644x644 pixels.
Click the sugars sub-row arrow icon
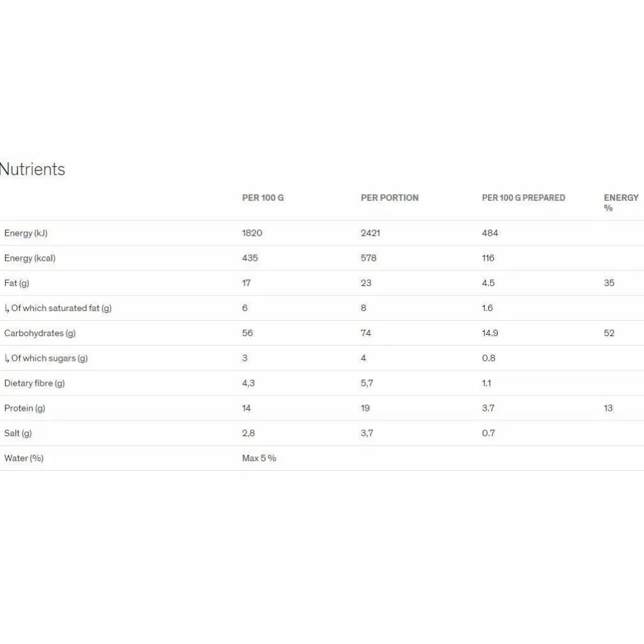7,359
